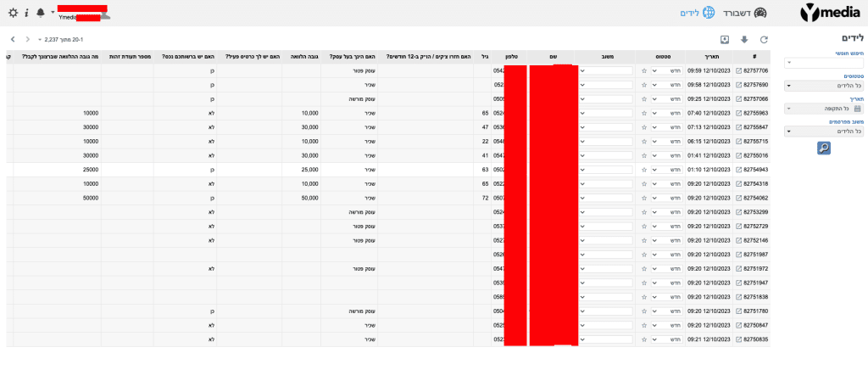Screen dimensions: 868x381
Task: Click the גובה הלוואה column header
Action: click(301, 57)
